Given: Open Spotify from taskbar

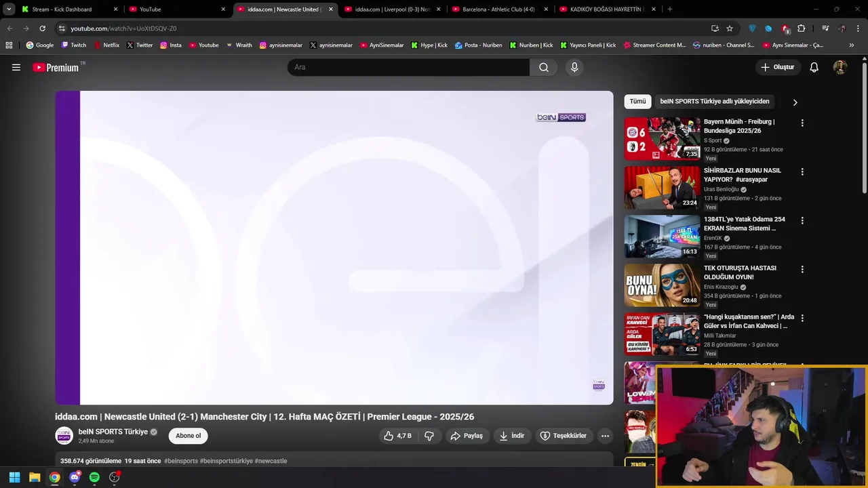Looking at the screenshot, I should pos(94,477).
